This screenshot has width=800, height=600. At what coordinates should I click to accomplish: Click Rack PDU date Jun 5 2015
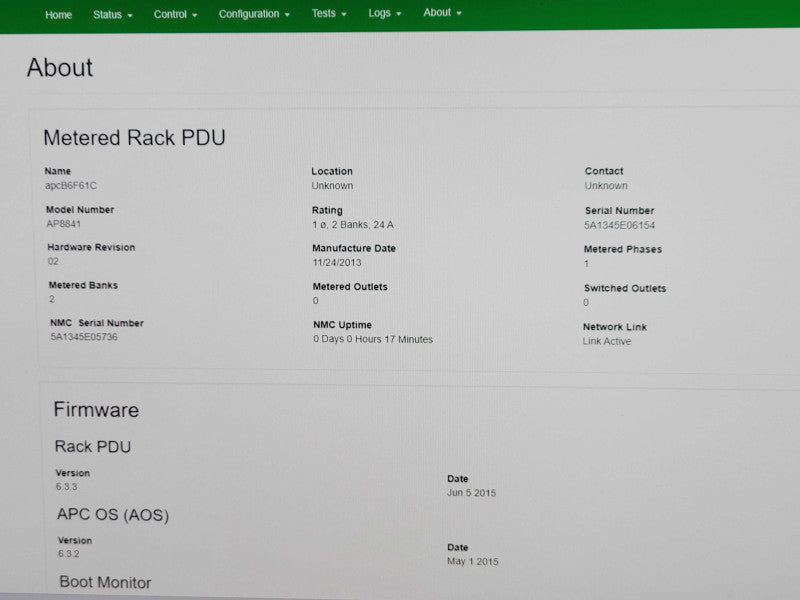(471, 493)
